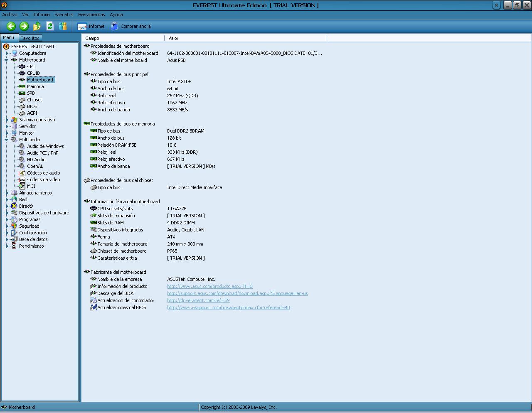Click the Valor column header

pyautogui.click(x=245, y=38)
